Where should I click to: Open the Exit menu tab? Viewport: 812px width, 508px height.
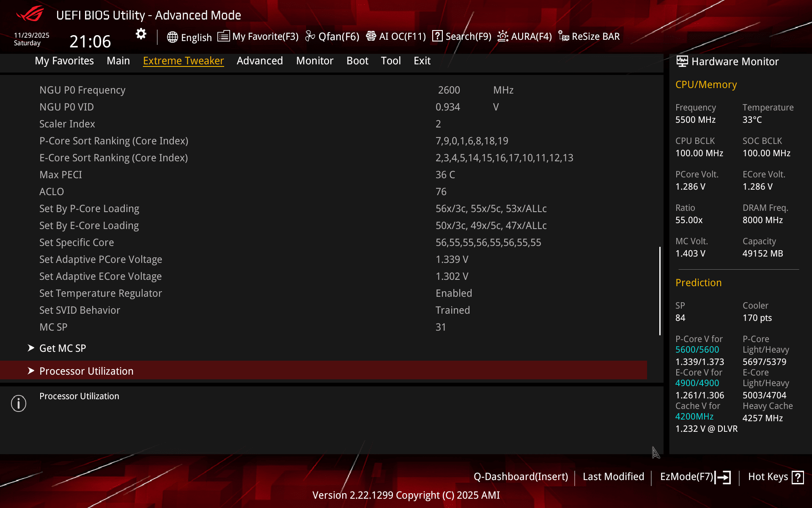click(x=422, y=61)
